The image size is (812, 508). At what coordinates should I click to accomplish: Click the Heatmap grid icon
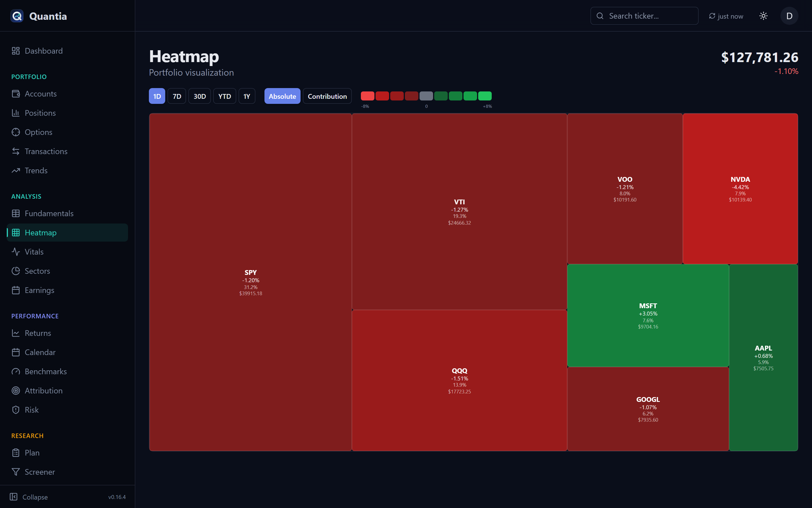point(16,233)
